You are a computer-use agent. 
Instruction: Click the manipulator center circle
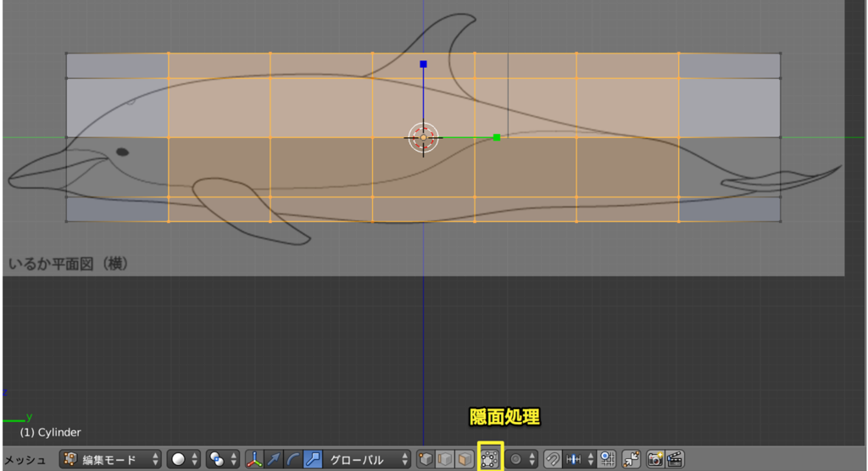pyautogui.click(x=424, y=137)
